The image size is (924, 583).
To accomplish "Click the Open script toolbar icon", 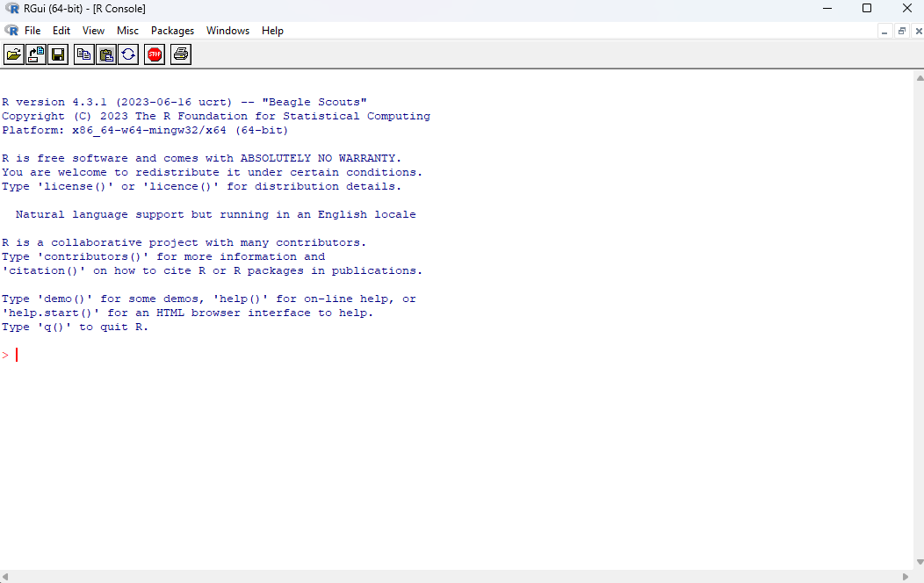I will [14, 54].
